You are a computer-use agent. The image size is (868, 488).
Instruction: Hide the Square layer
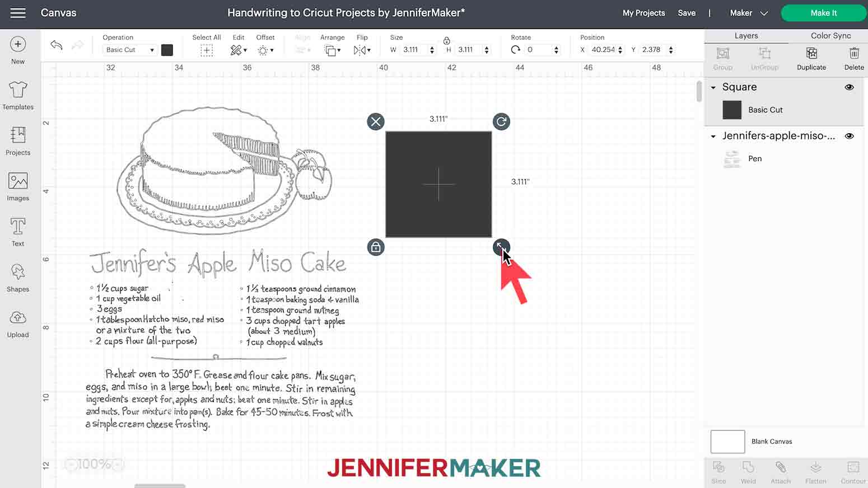pos(850,87)
